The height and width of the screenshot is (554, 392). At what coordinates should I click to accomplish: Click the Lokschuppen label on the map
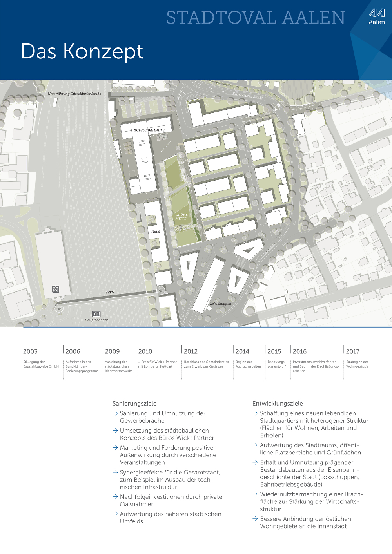(220, 304)
